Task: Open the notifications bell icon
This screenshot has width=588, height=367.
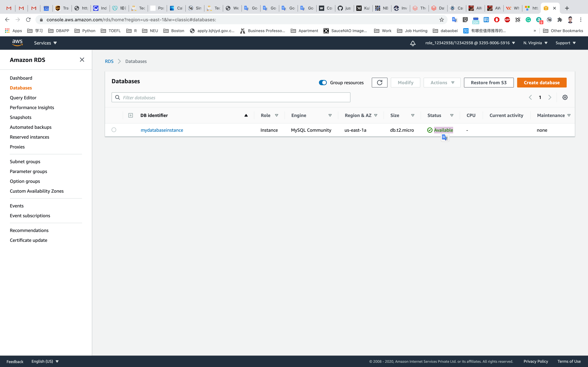Action: (413, 43)
